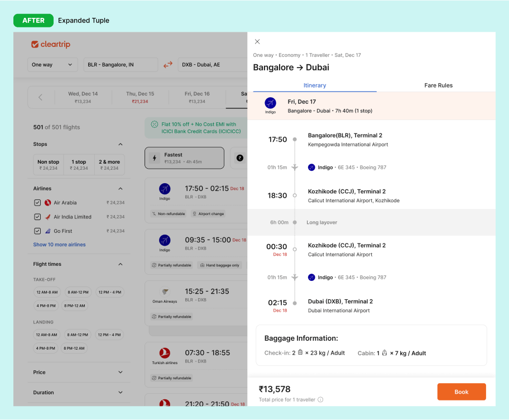509x420 pixels.
Task: Select the Itinerary tab
Action: click(x=315, y=85)
